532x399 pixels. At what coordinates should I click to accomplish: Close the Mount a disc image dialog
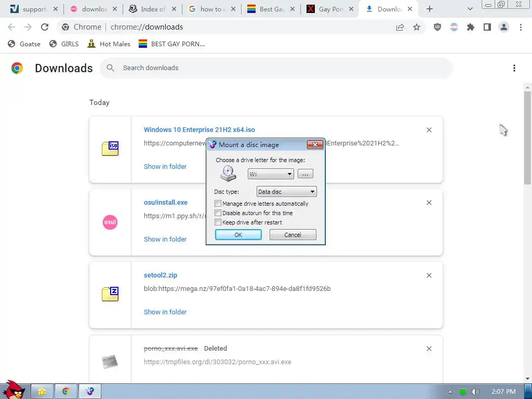[315, 145]
